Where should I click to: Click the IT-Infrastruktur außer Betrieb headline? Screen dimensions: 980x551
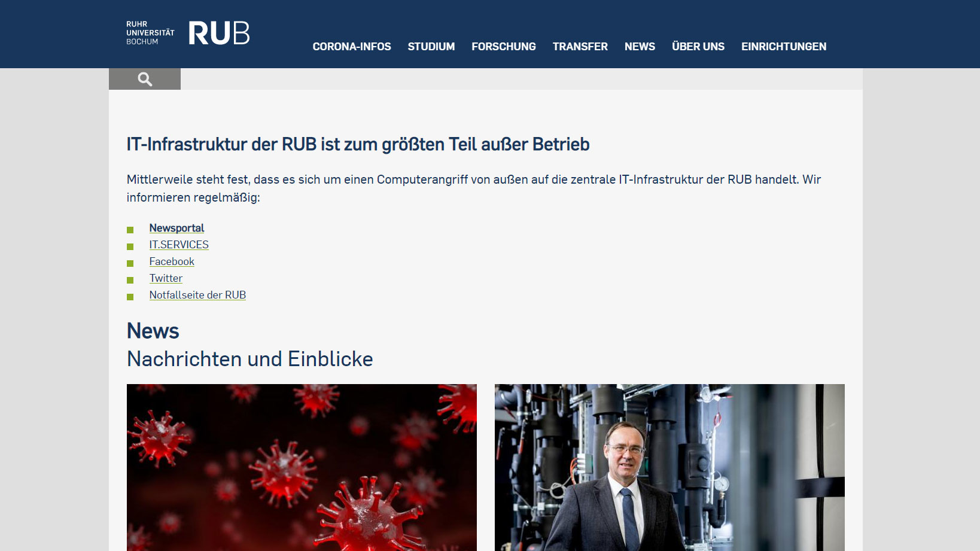[358, 144]
